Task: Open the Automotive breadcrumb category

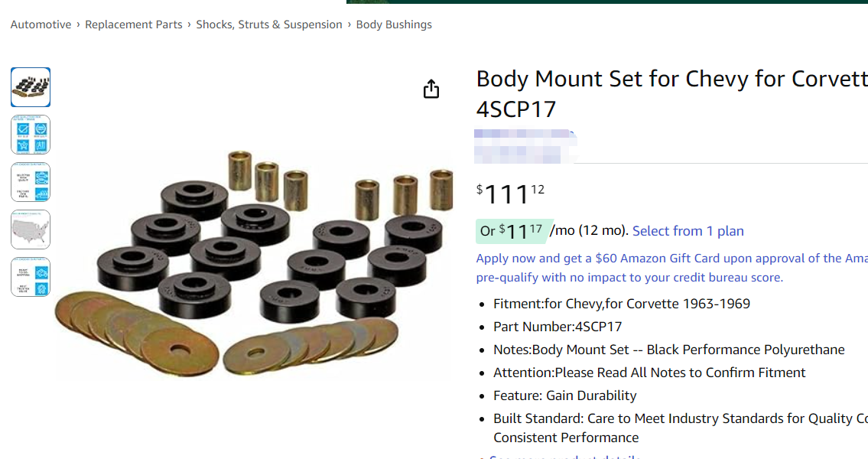Action: coord(41,24)
